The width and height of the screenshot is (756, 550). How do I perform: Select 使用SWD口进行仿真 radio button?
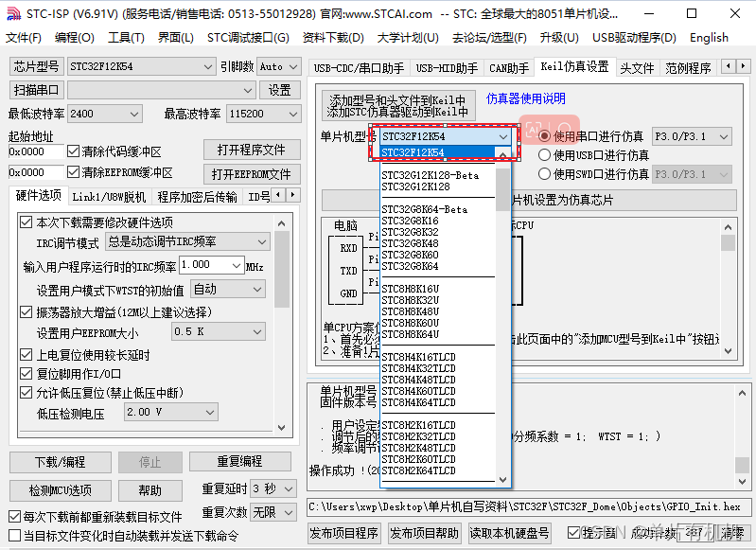(544, 173)
